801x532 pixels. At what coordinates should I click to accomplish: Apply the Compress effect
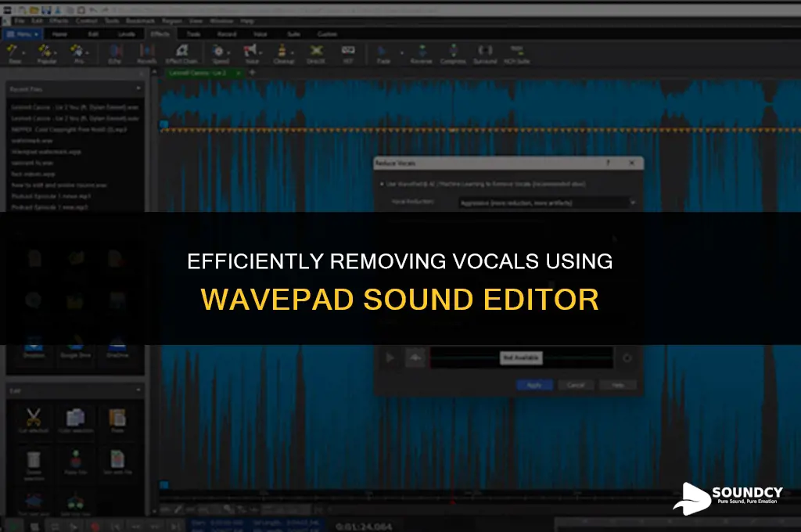point(453,54)
